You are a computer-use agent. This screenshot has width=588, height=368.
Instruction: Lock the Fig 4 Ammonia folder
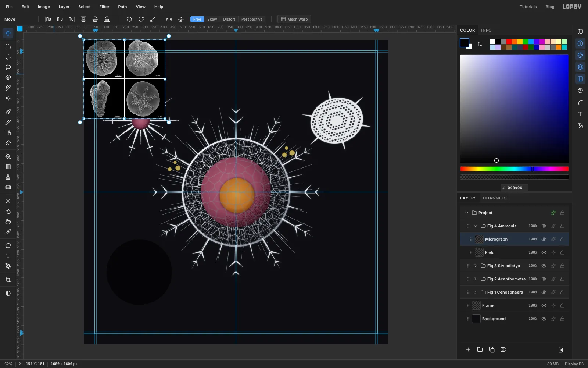[562, 226]
